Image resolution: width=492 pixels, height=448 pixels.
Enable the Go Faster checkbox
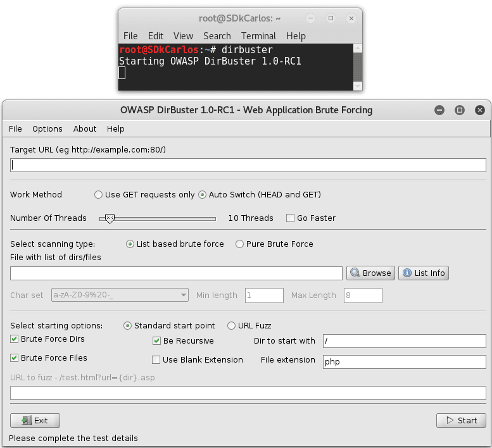click(x=291, y=218)
